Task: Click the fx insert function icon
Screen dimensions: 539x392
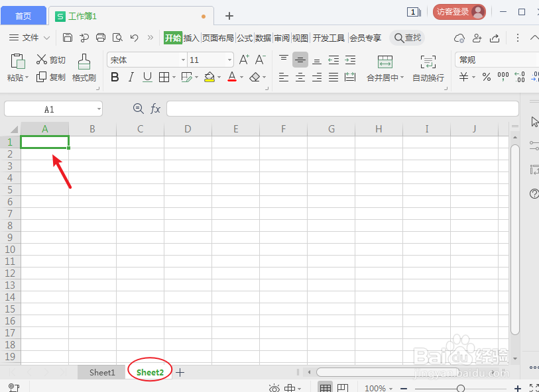Action: (x=155, y=109)
